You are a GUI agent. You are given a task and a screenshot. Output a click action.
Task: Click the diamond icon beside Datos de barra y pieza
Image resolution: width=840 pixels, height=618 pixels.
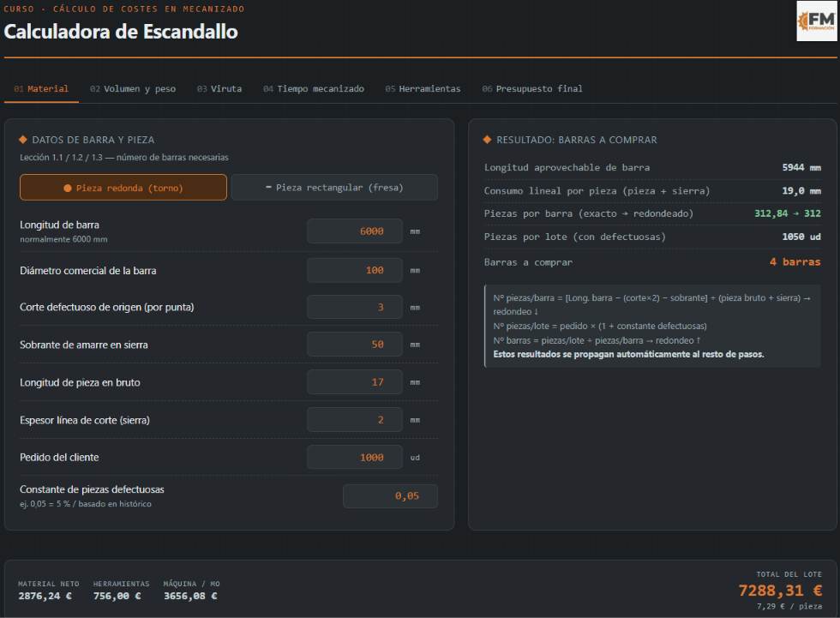point(23,140)
